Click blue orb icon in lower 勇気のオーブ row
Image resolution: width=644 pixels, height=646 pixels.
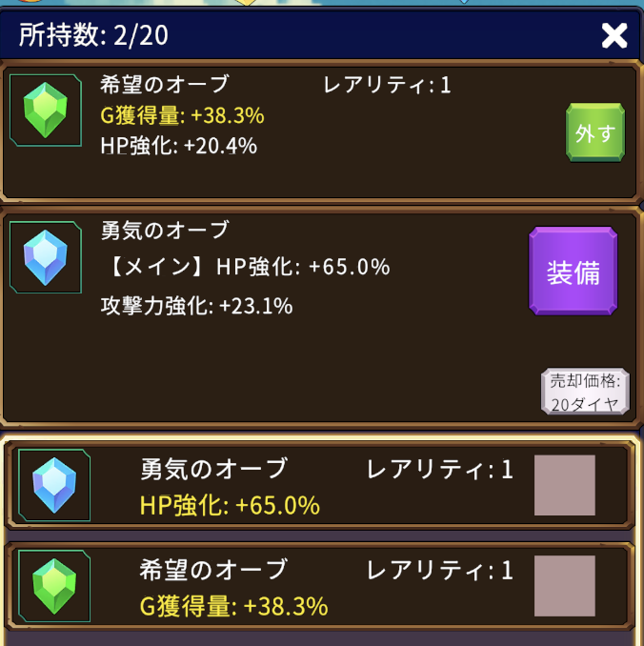[53, 485]
